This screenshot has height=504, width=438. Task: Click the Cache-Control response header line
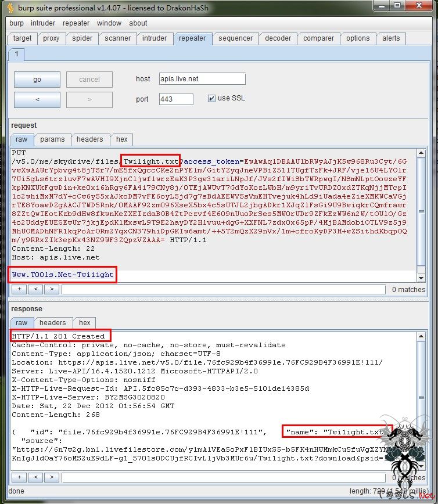coord(149,345)
